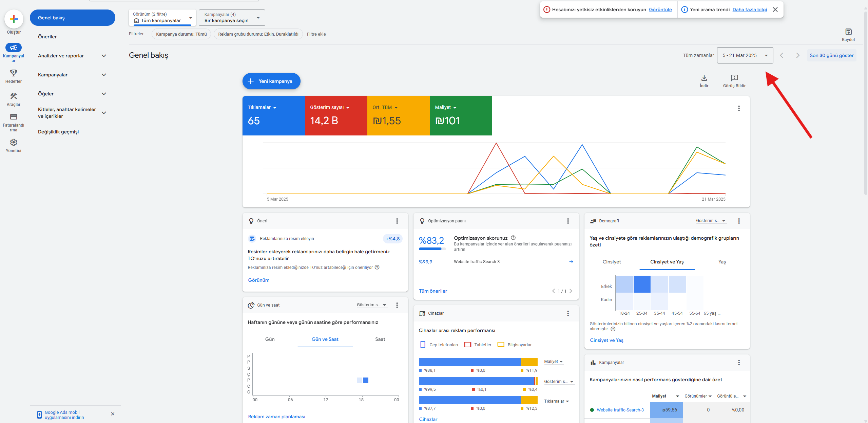This screenshot has width=868, height=423.
Task: Open Demografi card Gösterim metric dropdown
Action: click(711, 221)
